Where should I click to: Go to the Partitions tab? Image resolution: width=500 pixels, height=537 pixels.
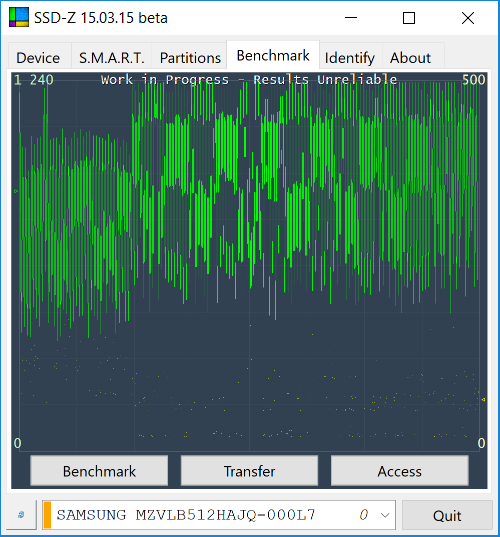pos(190,58)
